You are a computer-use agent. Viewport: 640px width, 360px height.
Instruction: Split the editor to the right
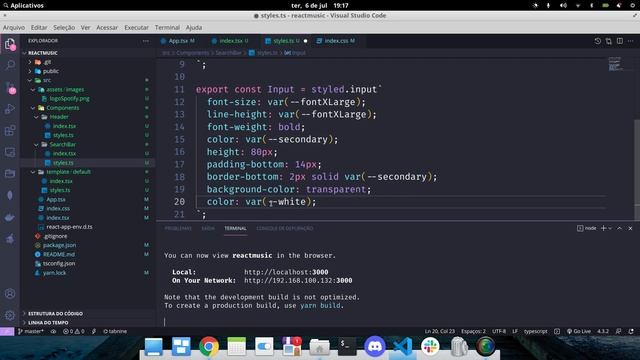click(x=620, y=41)
